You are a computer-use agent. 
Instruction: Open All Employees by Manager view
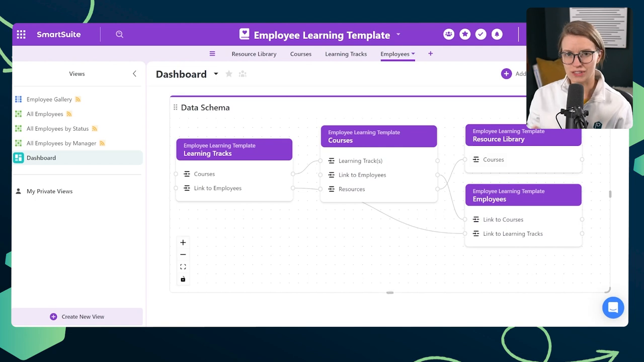[x=61, y=143]
